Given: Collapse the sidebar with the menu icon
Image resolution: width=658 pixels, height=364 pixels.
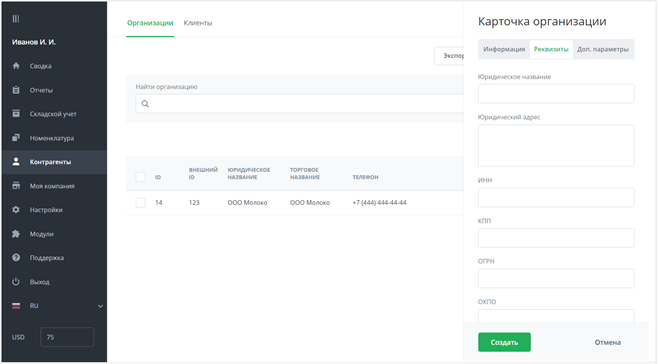Looking at the screenshot, I should tap(16, 18).
